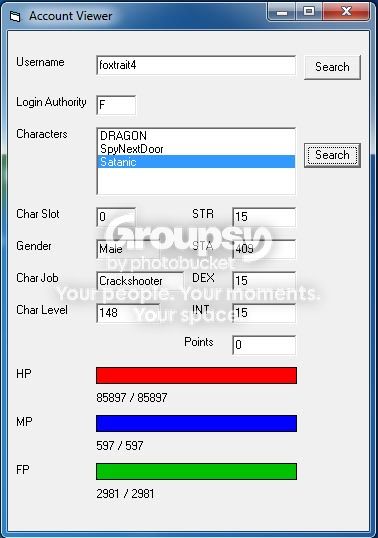Click the green FP bar
378x538 pixels.
[196, 471]
